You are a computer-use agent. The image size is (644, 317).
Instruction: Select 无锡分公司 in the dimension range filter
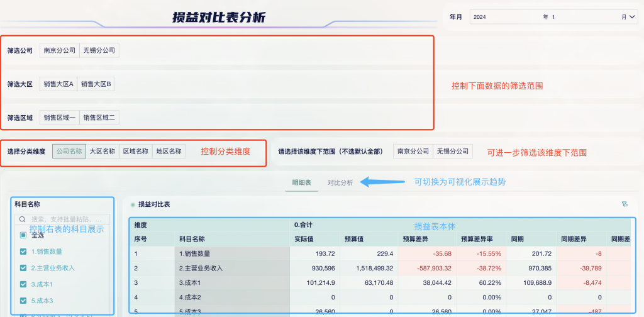pos(453,152)
